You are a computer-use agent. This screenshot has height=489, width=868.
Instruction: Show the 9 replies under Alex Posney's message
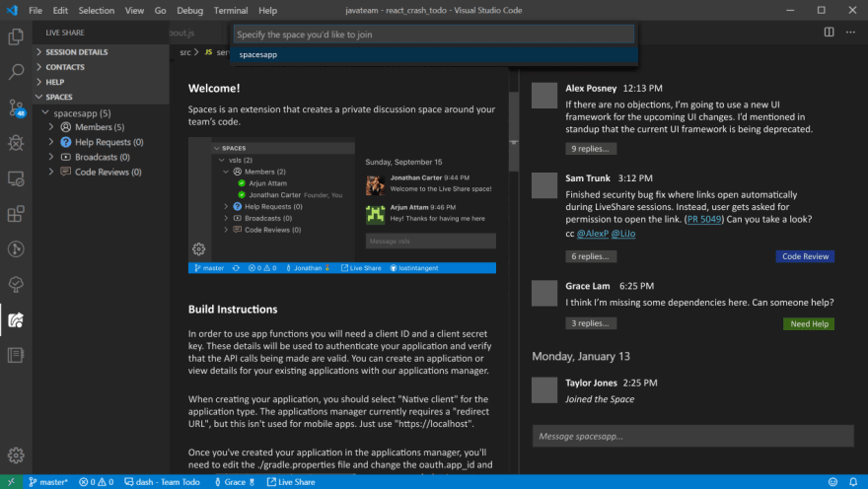tap(591, 148)
